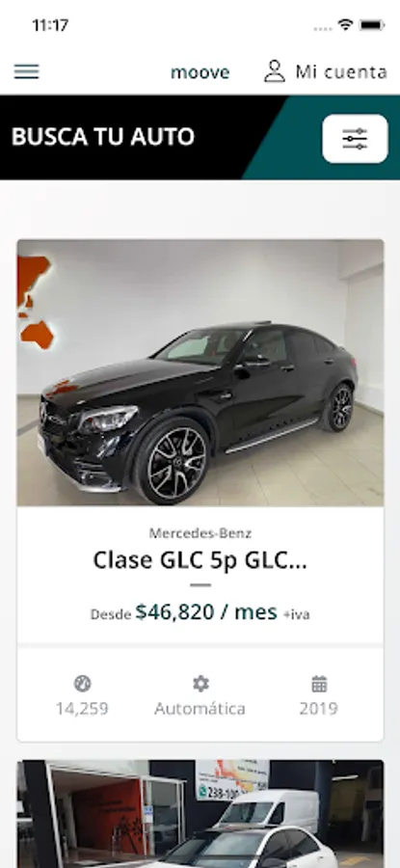Image resolution: width=400 pixels, height=868 pixels.
Task: Tap the moove logo text
Action: [x=200, y=72]
